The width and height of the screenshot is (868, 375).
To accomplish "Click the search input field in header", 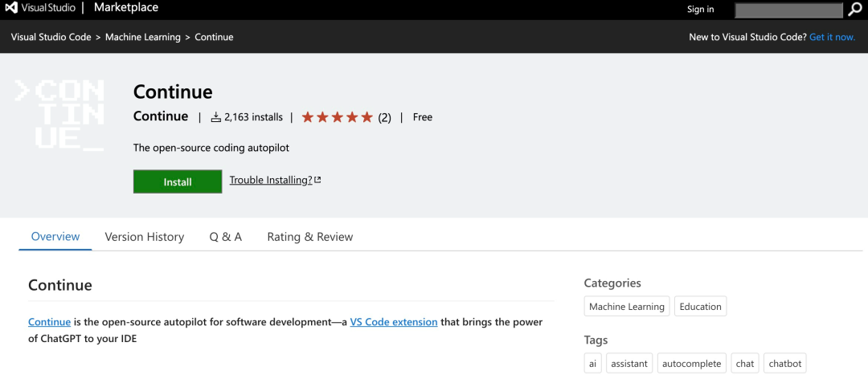I will click(x=788, y=10).
